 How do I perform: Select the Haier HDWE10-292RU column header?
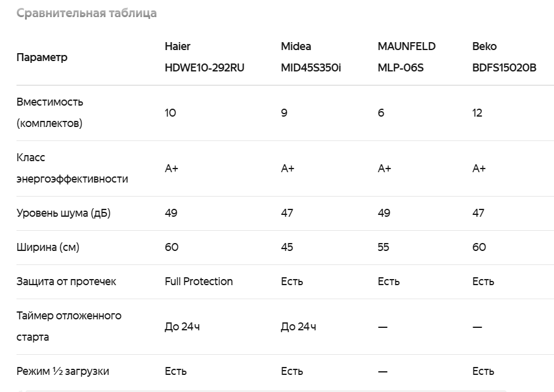(x=205, y=57)
